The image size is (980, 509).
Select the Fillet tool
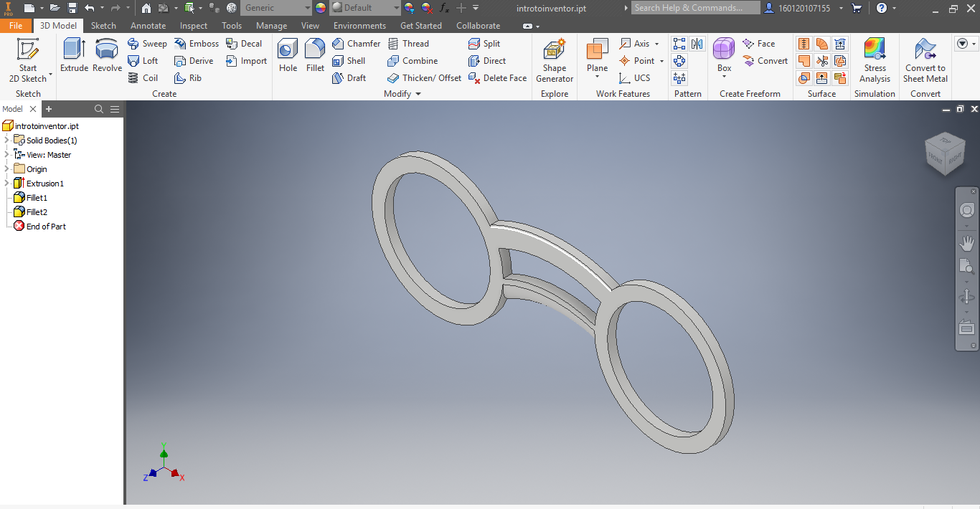coord(315,56)
